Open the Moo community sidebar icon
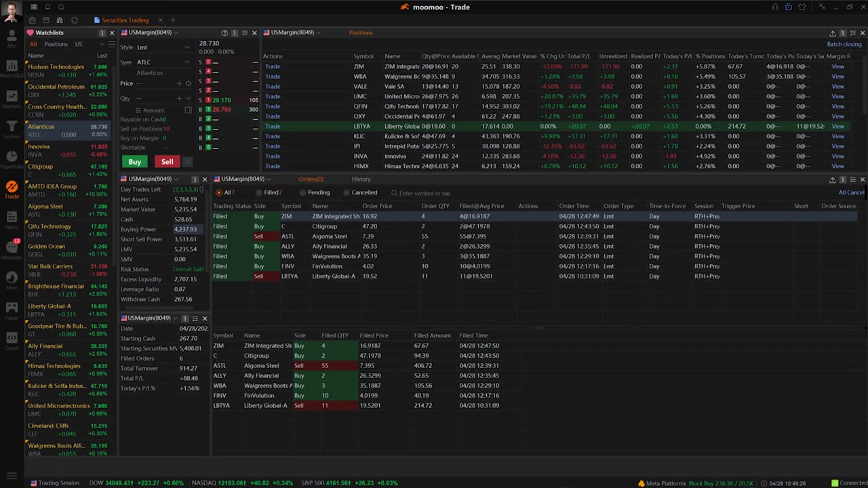Image resolution: width=868 pixels, height=488 pixels. pyautogui.click(x=12, y=281)
